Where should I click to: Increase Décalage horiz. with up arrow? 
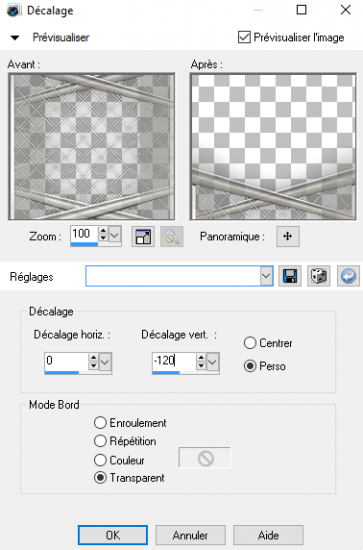pyautogui.click(x=93, y=358)
